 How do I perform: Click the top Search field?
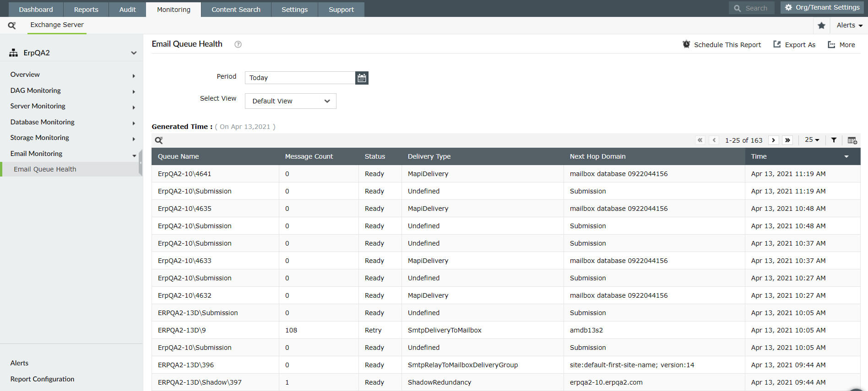[752, 8]
